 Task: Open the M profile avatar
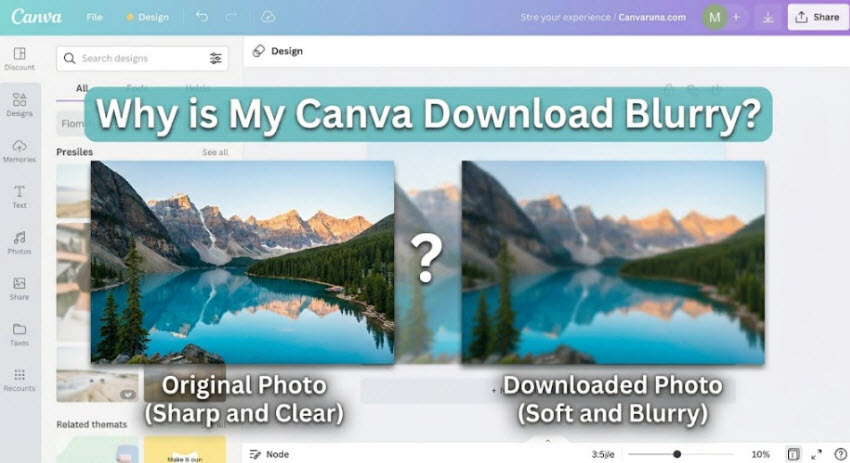coord(714,17)
